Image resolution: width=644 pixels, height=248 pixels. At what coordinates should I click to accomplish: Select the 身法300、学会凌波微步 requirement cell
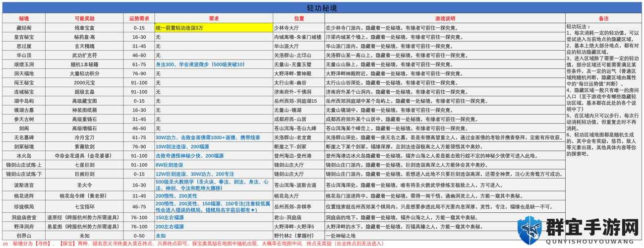[x=214, y=64]
